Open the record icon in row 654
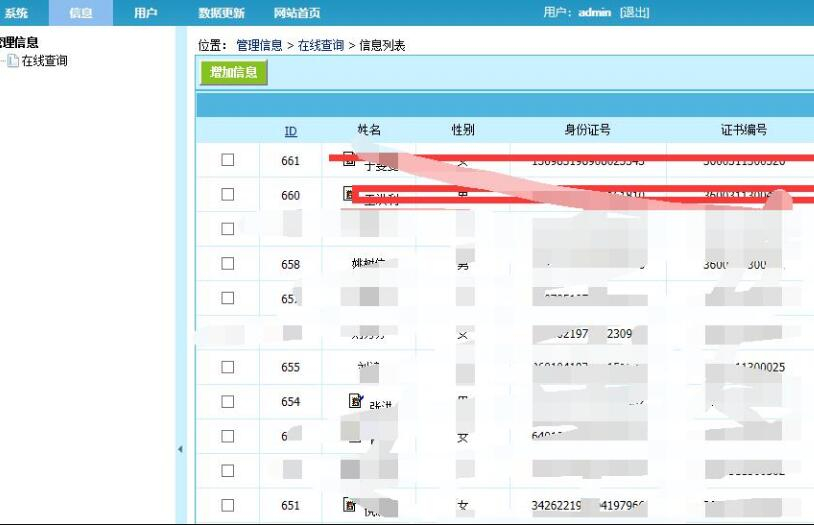The height and width of the screenshot is (525, 814). click(x=354, y=400)
